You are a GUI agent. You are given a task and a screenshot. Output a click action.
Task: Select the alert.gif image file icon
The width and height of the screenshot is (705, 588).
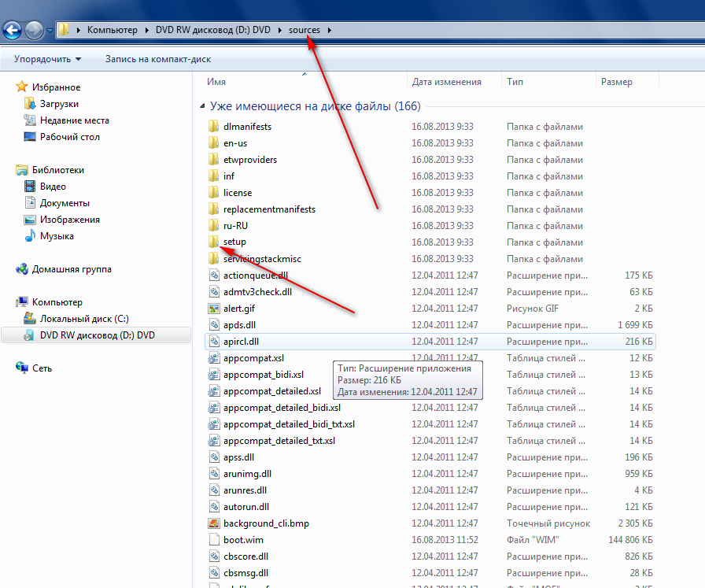[x=213, y=309]
